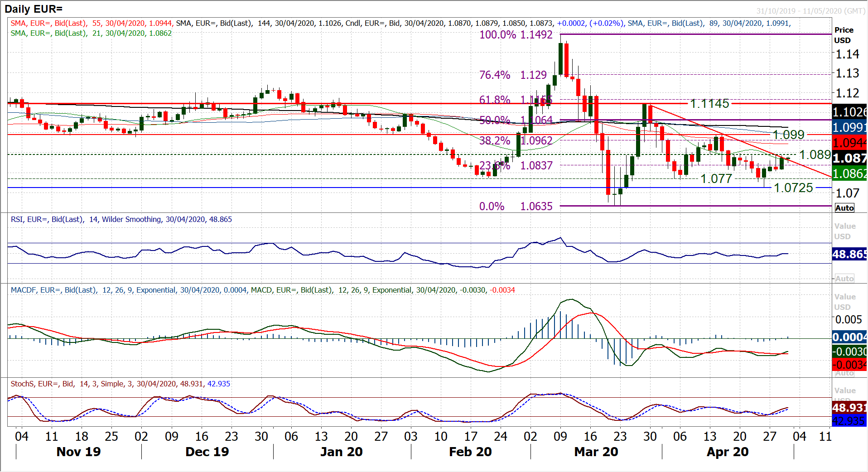Click the 100.0% 1.1492 Fibonacci label
Screen dimensions: 868x472
pyautogui.click(x=516, y=35)
